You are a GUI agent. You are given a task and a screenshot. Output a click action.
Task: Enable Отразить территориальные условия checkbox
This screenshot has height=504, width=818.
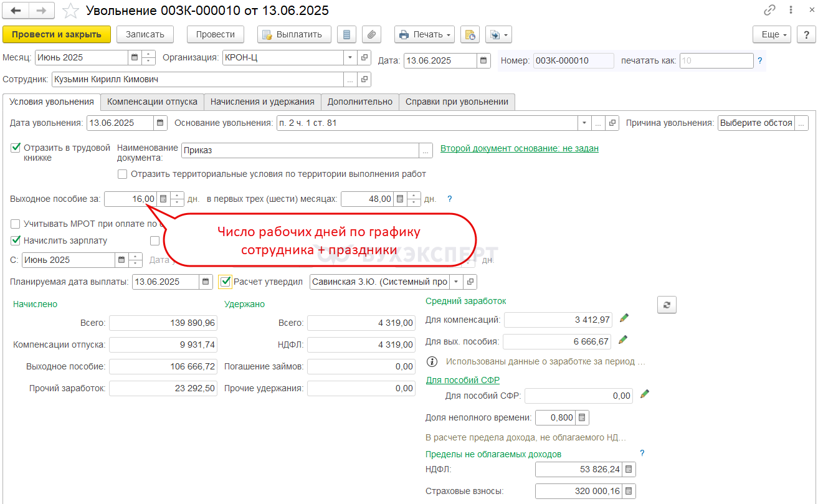coord(122,174)
